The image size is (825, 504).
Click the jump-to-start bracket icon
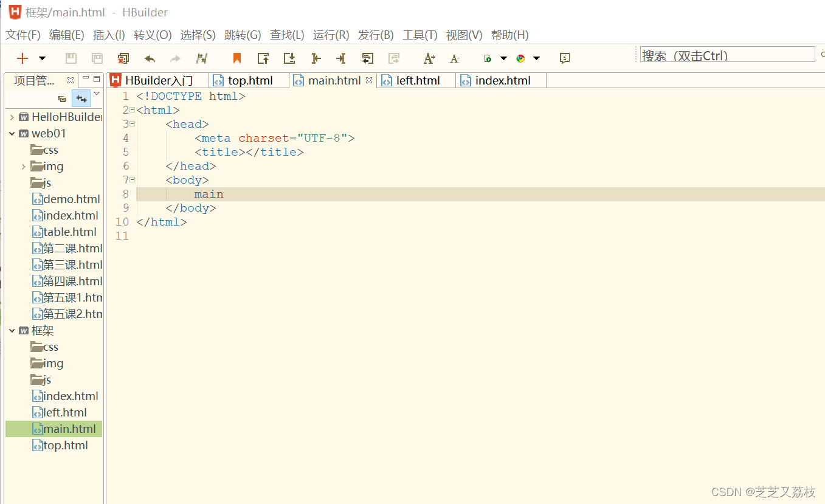(316, 58)
